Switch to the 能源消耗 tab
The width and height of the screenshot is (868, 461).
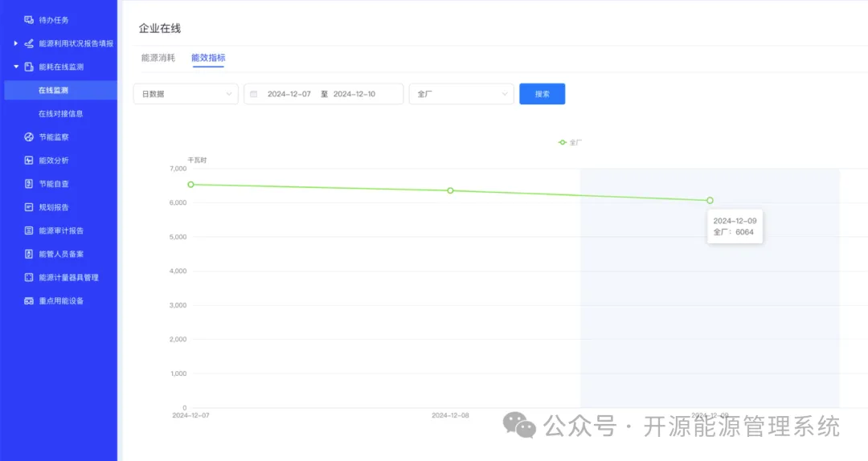coord(158,58)
